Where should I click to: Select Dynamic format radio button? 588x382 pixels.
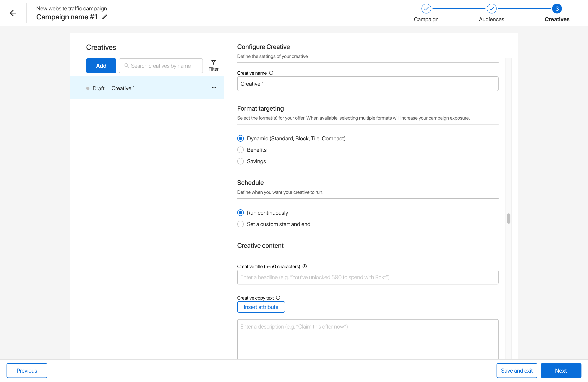(x=240, y=138)
